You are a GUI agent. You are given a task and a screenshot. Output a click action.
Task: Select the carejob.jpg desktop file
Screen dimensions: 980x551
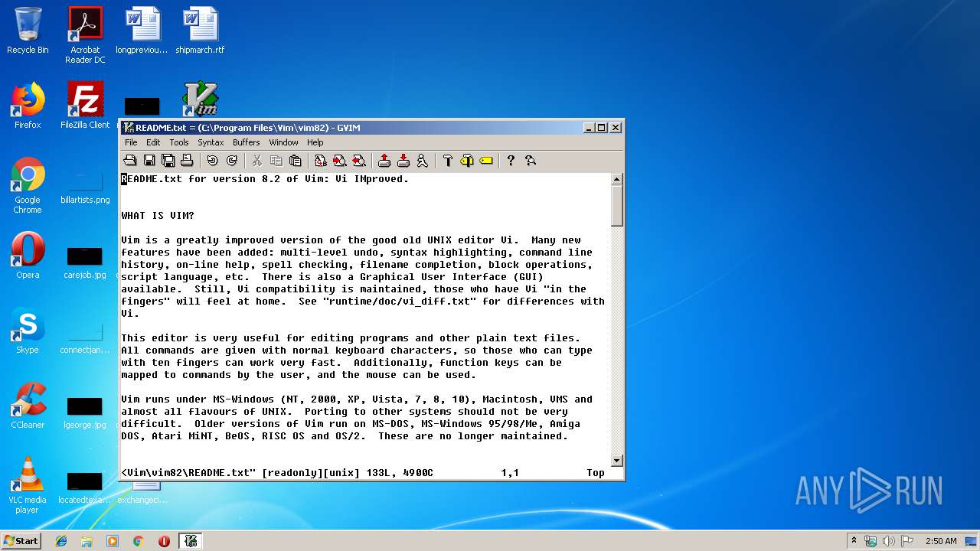point(85,262)
